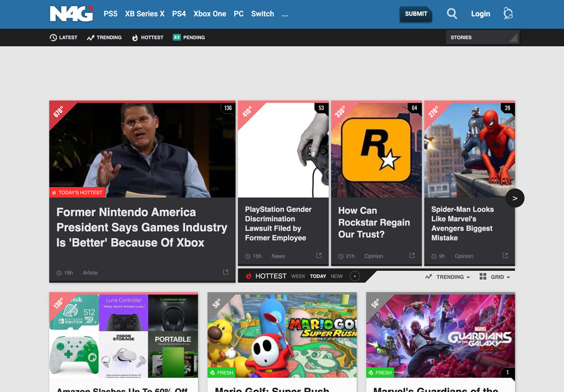Switch Hottest filter to Week
This screenshot has width=564, height=392.
[298, 276]
